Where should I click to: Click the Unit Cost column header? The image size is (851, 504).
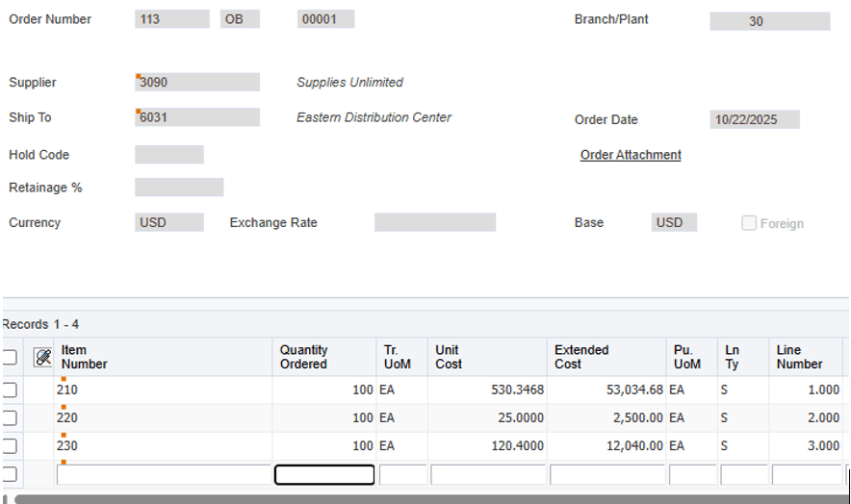(x=487, y=357)
